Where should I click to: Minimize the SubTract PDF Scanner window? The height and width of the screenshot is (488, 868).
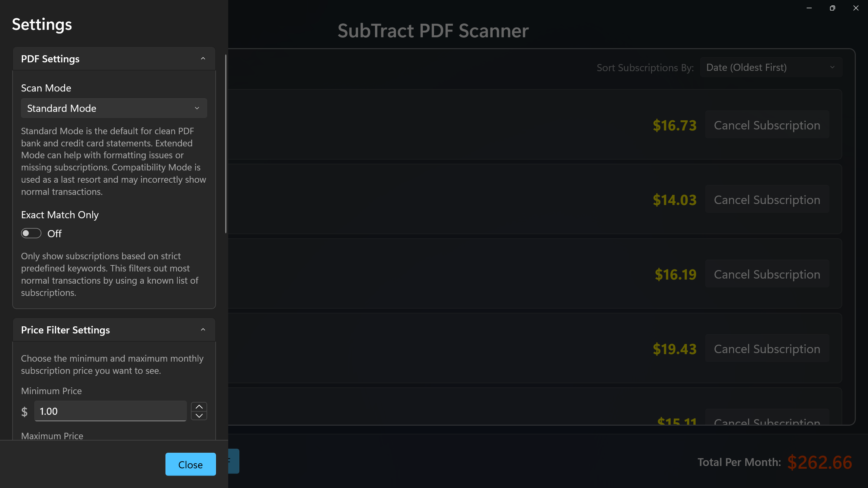pos(809,8)
